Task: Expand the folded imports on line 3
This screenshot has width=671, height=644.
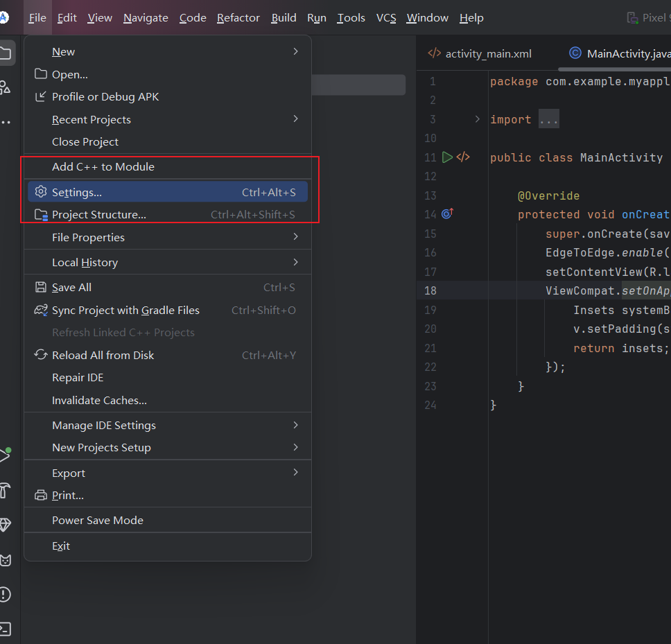Action: point(548,119)
